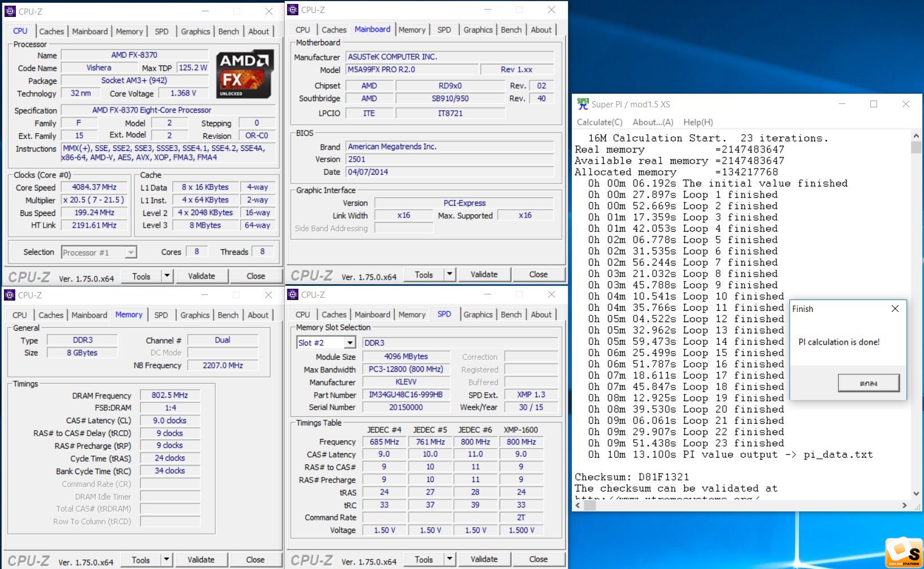The image size is (924, 569).
Task: Click the CPU-Z app icon in SPD window title
Action: (x=293, y=294)
